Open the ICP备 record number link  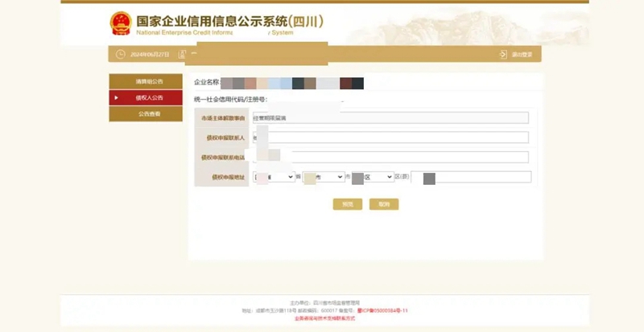coord(382,310)
